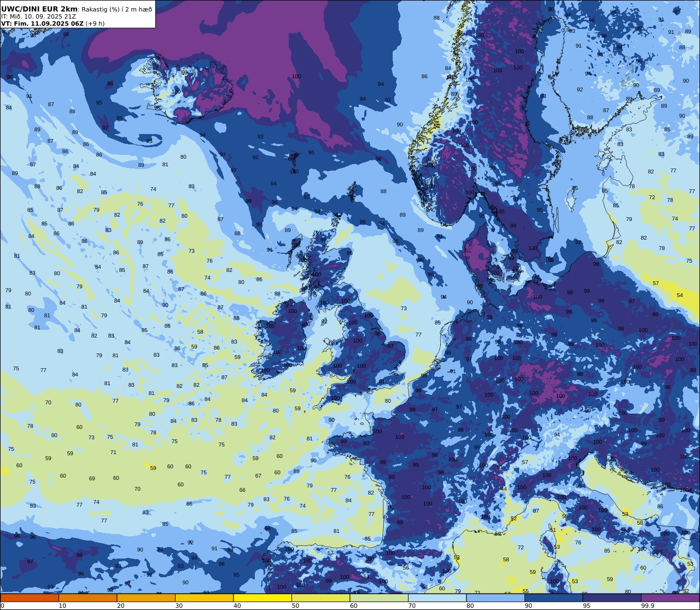Click the purple legend block above 99.9

pyautogui.click(x=670, y=597)
